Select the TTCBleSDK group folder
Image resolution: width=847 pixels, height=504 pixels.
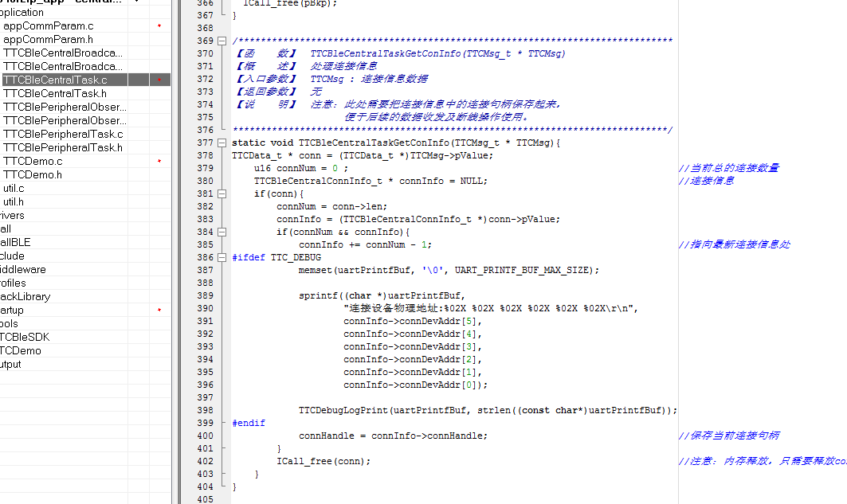point(25,338)
